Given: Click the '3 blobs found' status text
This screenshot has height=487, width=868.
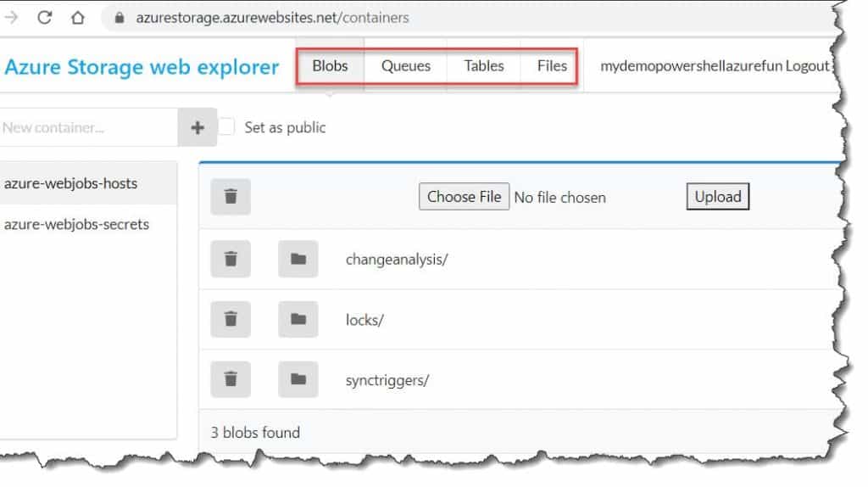Looking at the screenshot, I should 255,432.
